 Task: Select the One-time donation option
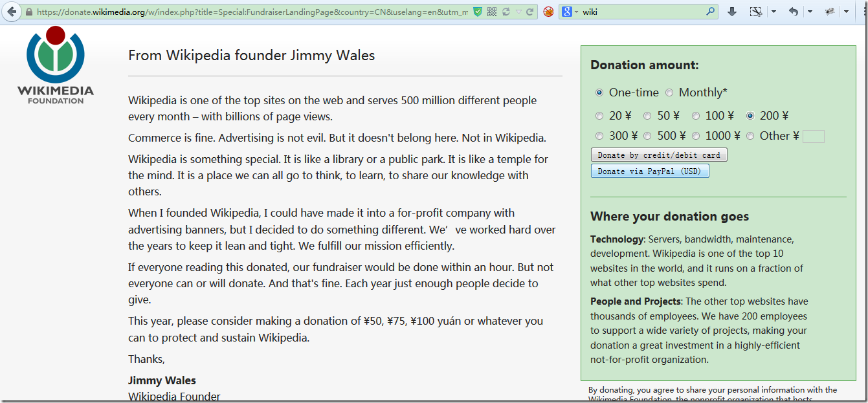(x=599, y=93)
